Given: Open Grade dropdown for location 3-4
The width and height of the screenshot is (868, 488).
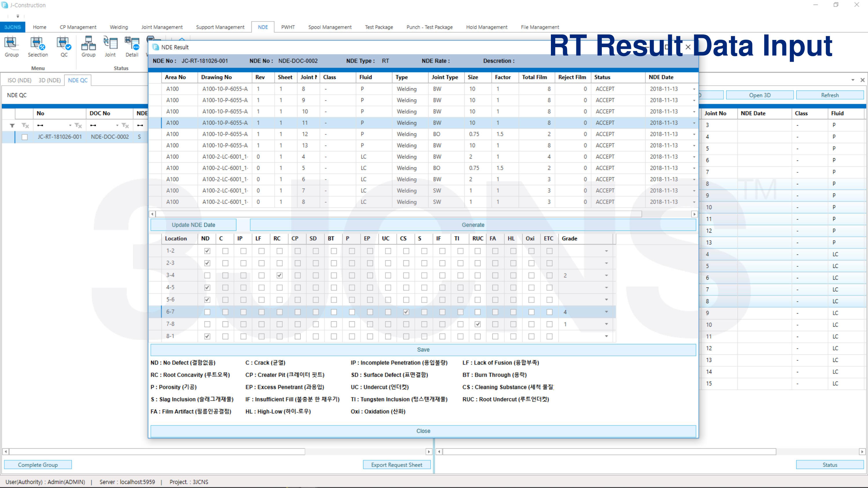Looking at the screenshot, I should tap(606, 275).
